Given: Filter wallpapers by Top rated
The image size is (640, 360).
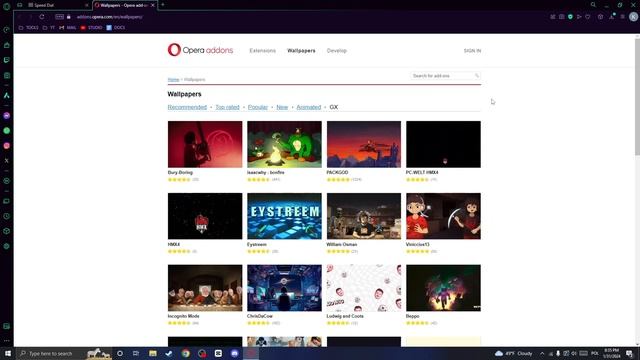Looking at the screenshot, I should pyautogui.click(x=227, y=107).
